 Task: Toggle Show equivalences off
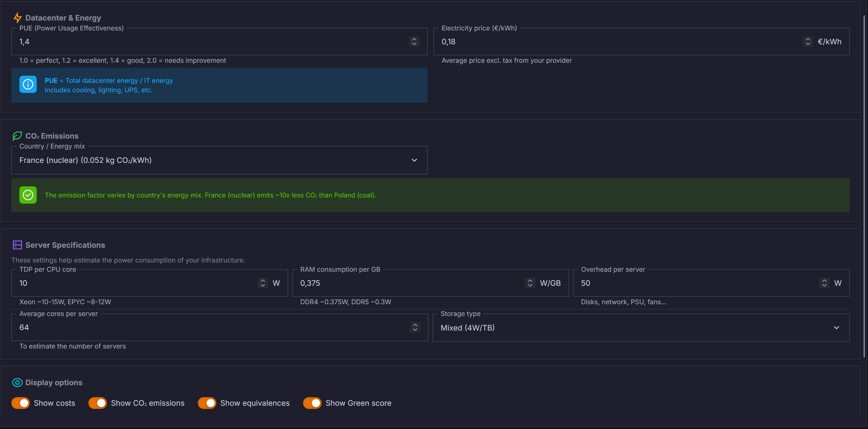[x=207, y=403]
